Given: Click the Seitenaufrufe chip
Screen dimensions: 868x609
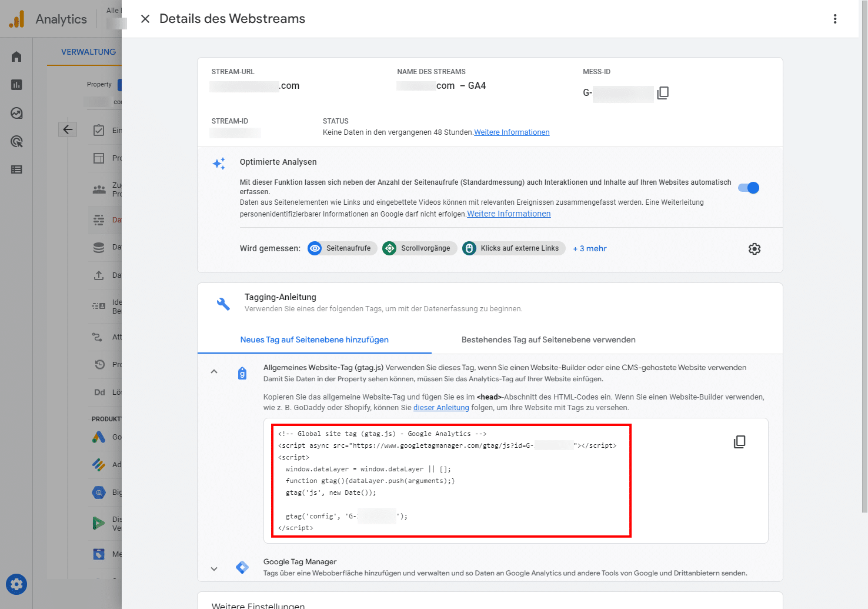Looking at the screenshot, I should [342, 248].
